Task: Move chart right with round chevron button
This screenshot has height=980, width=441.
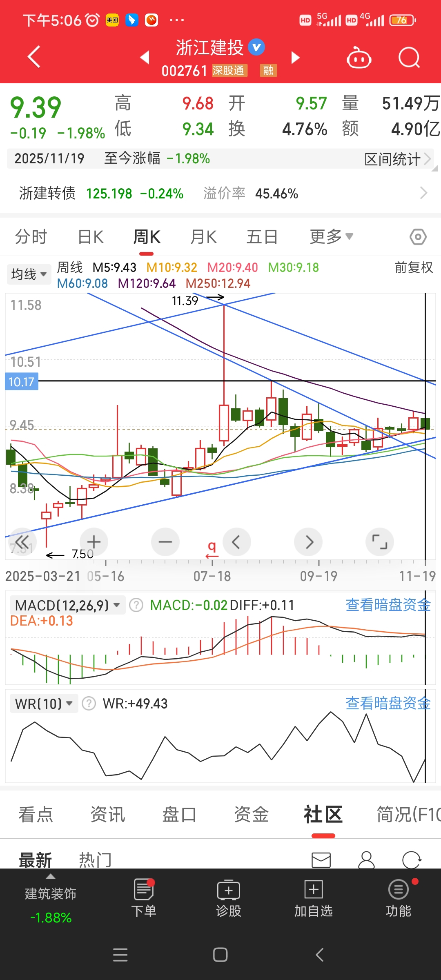Action: [x=308, y=542]
